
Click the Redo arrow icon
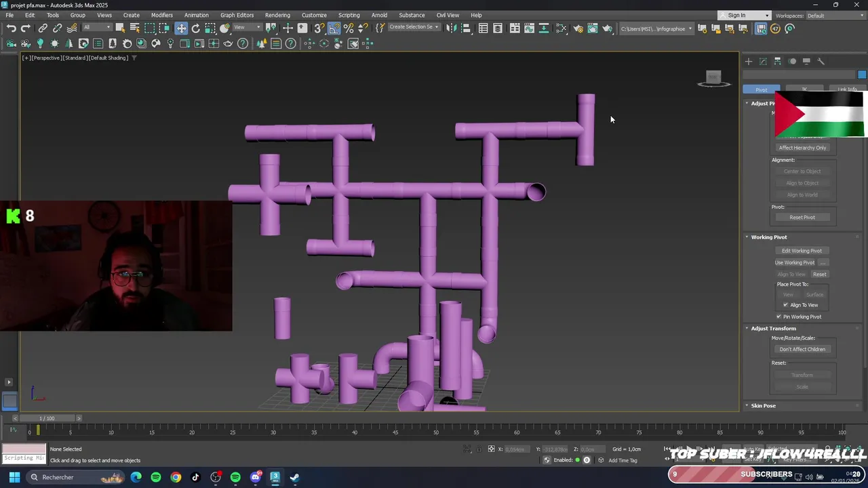click(x=26, y=28)
